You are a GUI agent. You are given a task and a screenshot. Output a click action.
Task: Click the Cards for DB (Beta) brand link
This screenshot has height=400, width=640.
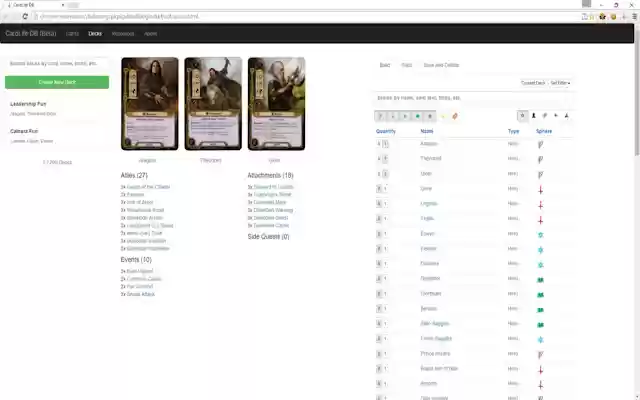(31, 33)
